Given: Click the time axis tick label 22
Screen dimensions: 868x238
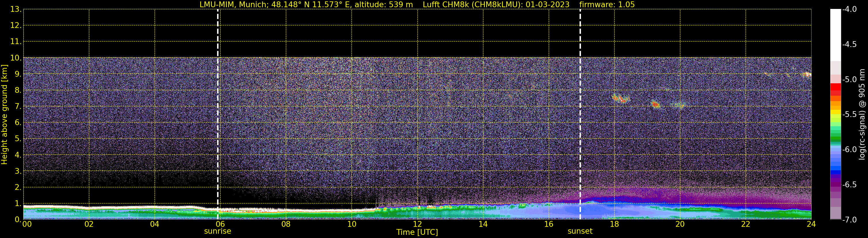Looking at the screenshot, I should [x=746, y=224].
